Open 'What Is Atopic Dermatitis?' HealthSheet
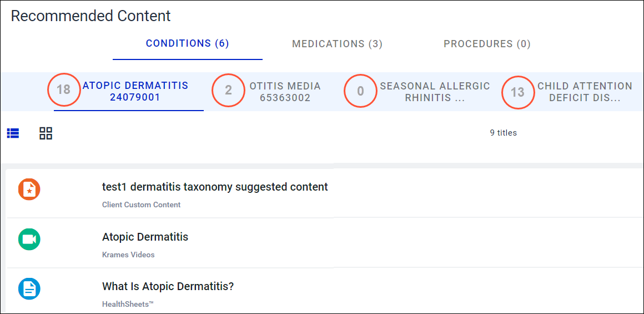Screen dimensions: 644x314 [168, 286]
